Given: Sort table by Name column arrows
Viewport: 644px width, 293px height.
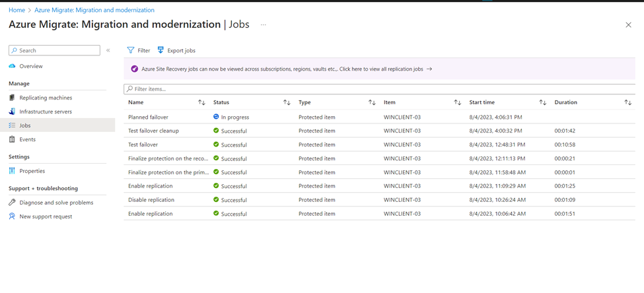Looking at the screenshot, I should 201,102.
